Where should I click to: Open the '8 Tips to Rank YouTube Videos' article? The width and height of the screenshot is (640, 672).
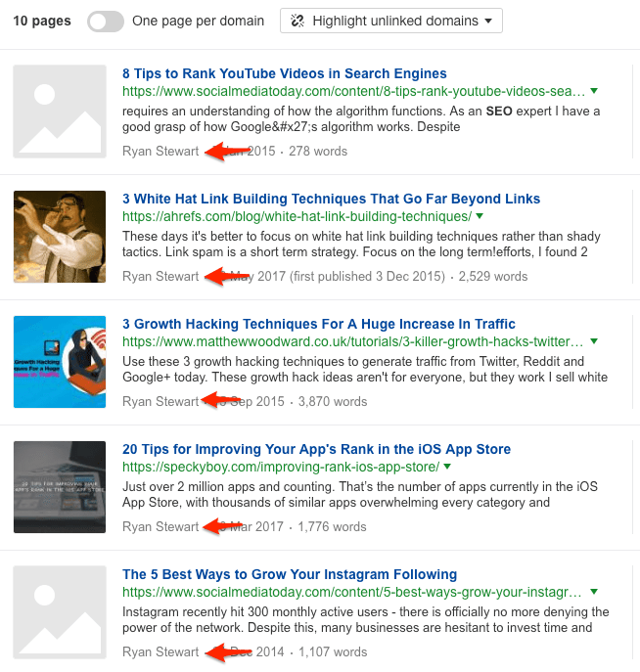click(x=284, y=73)
